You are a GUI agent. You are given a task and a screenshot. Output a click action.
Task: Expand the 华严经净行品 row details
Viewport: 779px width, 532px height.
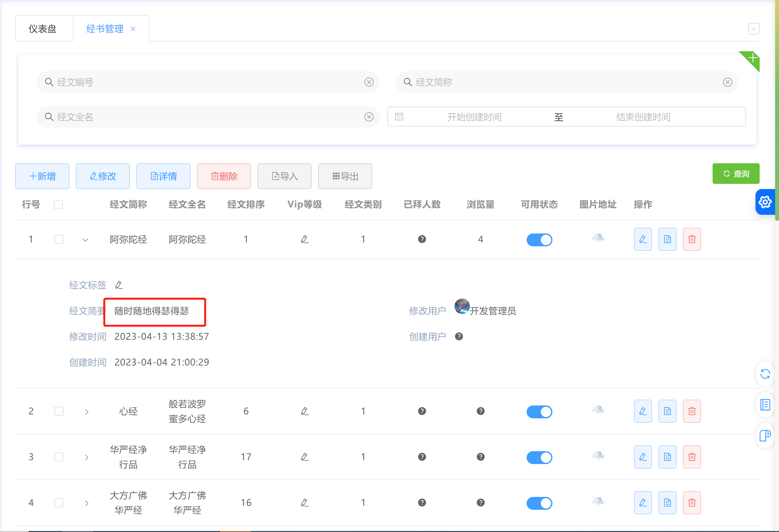click(x=86, y=458)
